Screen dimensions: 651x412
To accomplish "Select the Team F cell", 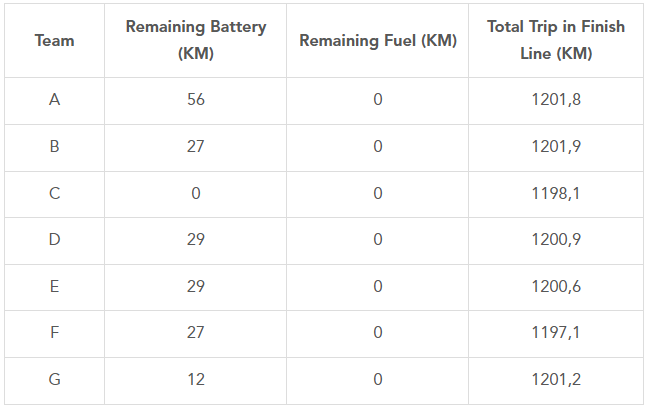I will (x=54, y=333).
